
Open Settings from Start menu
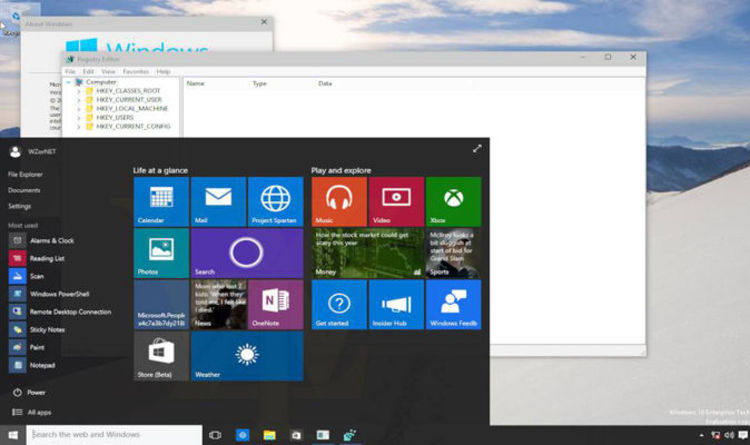pos(19,206)
